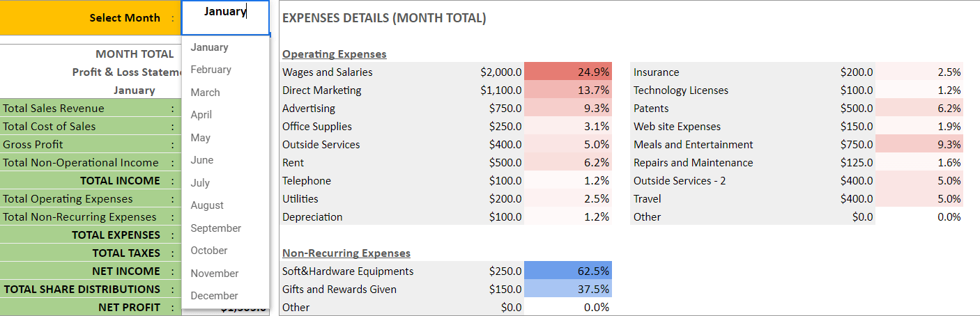Image resolution: width=980 pixels, height=316 pixels.
Task: Select the $500.0 Patents amount cell
Action: (x=857, y=109)
